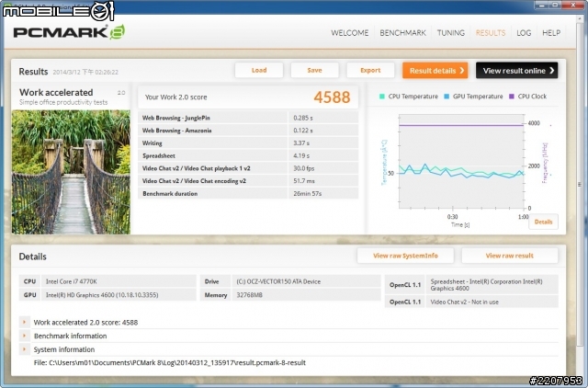Click View raw SystemInfo
588x388 pixels.
tap(405, 256)
